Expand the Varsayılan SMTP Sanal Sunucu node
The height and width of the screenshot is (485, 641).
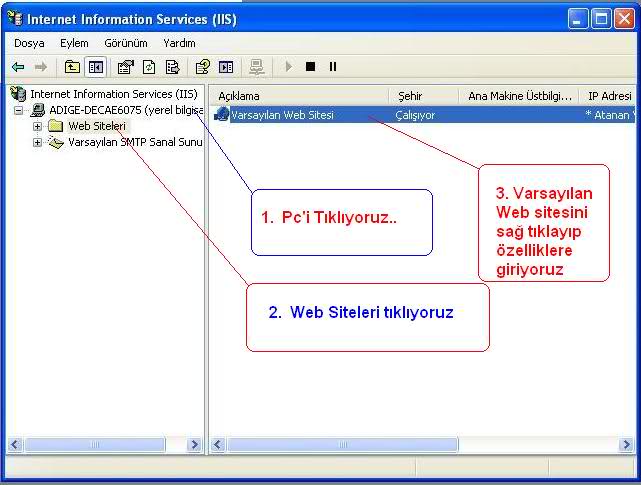[x=37, y=142]
